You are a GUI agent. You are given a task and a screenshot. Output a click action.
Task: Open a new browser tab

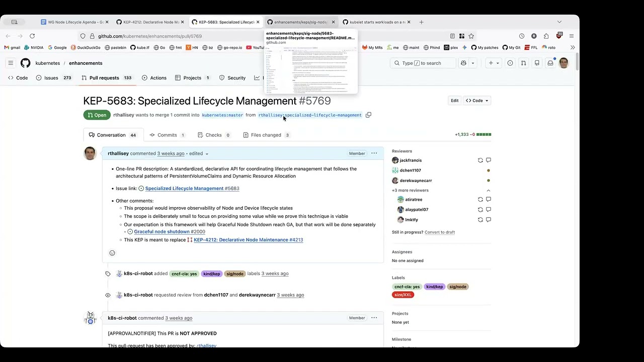click(422, 22)
